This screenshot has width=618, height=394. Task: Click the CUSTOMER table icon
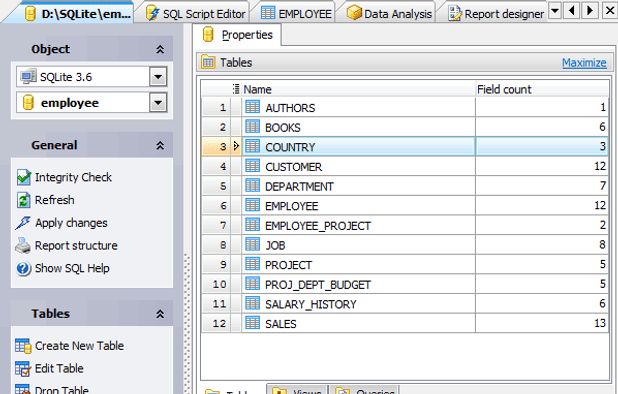coord(252,165)
